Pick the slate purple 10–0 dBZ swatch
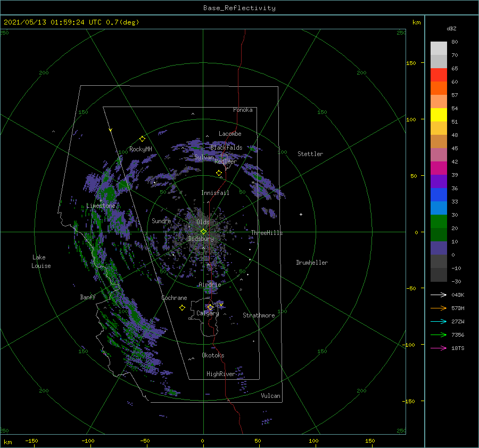Image resolution: width=479 pixels, height=448 pixels. coord(439,248)
